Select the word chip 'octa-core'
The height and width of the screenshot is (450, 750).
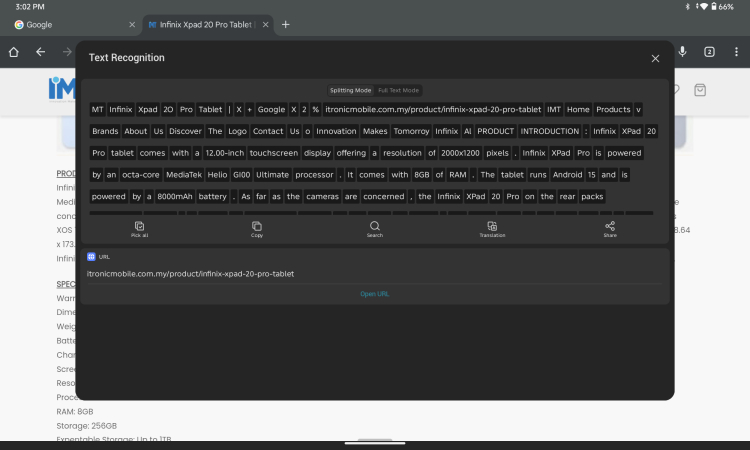point(141,175)
